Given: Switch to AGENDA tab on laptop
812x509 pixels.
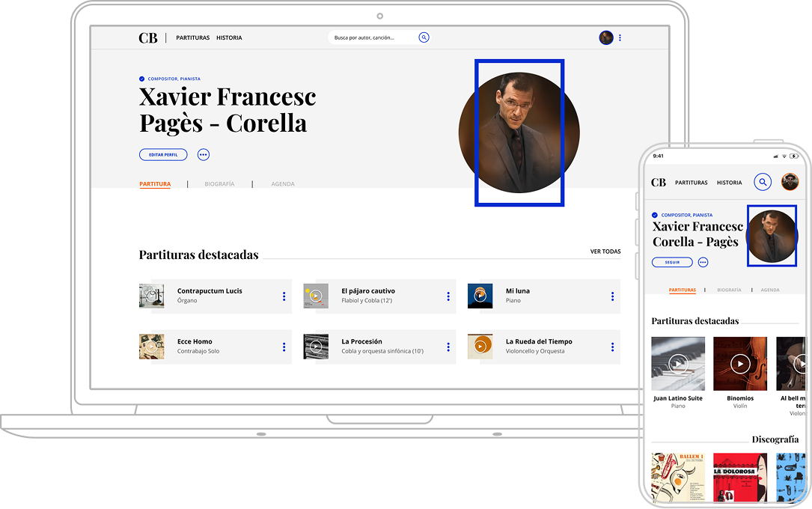Looking at the screenshot, I should pos(283,184).
